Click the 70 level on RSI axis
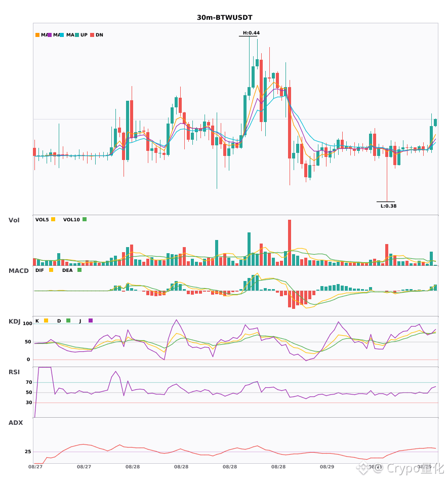448x481 pixels. pos(29,382)
